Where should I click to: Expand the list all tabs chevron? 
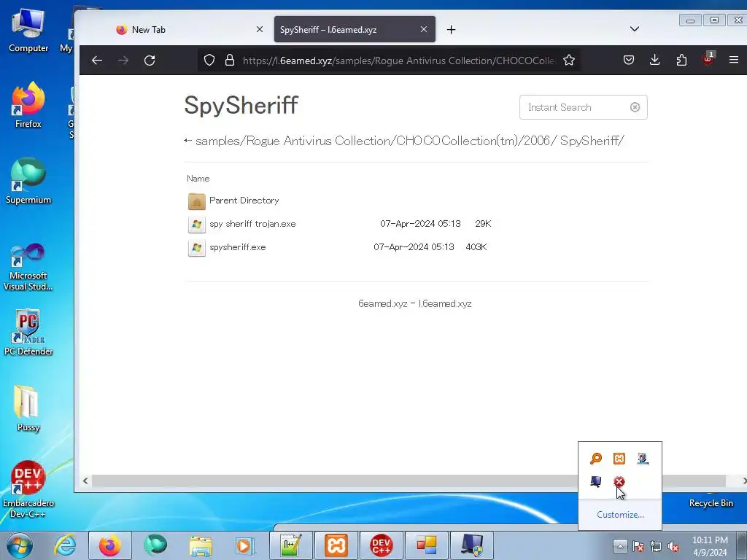(x=635, y=29)
